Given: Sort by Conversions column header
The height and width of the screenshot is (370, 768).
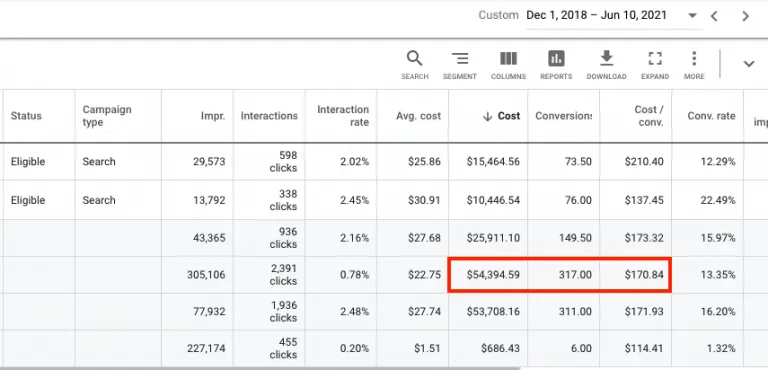Looking at the screenshot, I should [563, 116].
